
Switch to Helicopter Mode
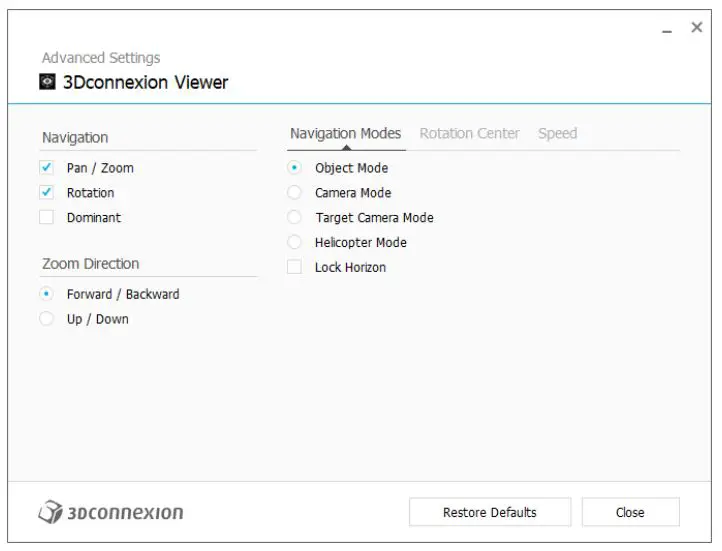click(x=294, y=242)
